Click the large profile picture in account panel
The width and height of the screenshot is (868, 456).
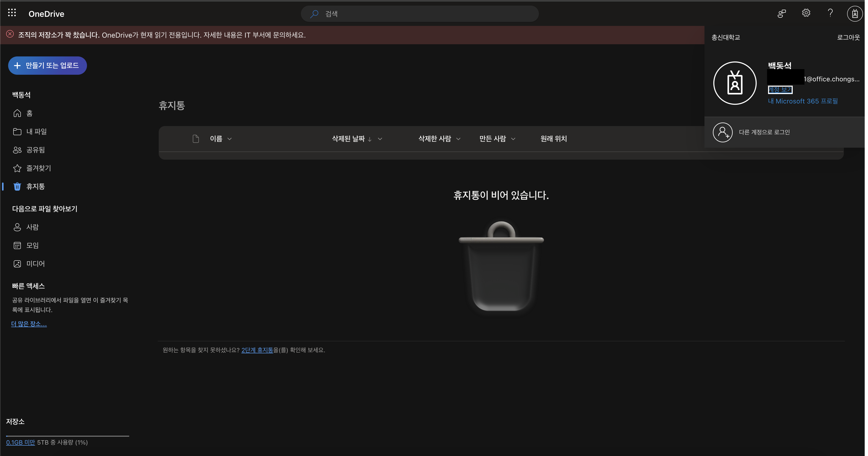[x=734, y=83]
